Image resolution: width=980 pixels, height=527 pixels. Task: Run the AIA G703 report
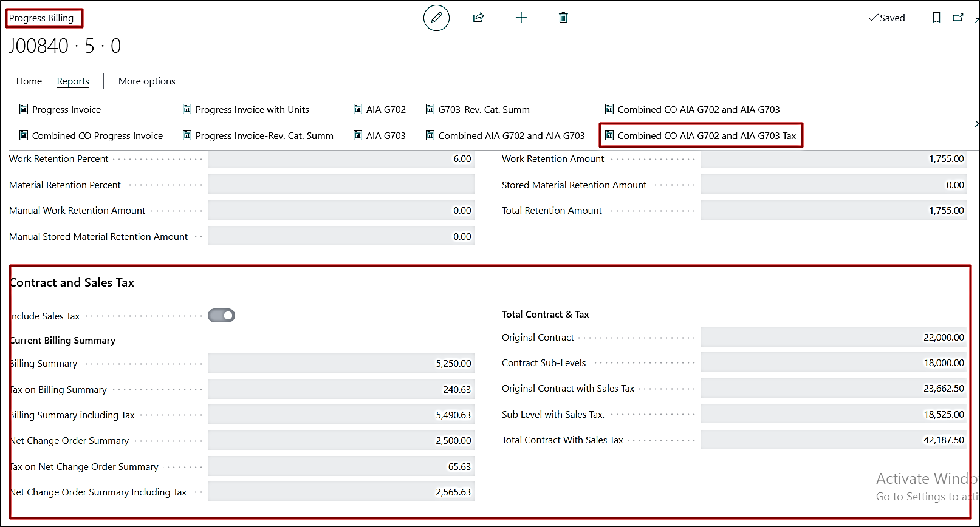point(386,135)
